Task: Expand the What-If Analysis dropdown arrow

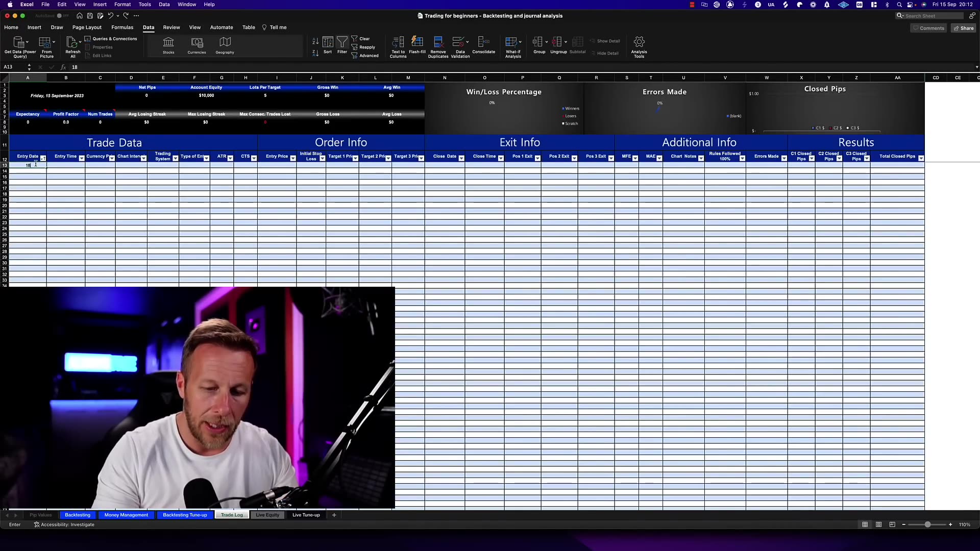Action: [520, 42]
